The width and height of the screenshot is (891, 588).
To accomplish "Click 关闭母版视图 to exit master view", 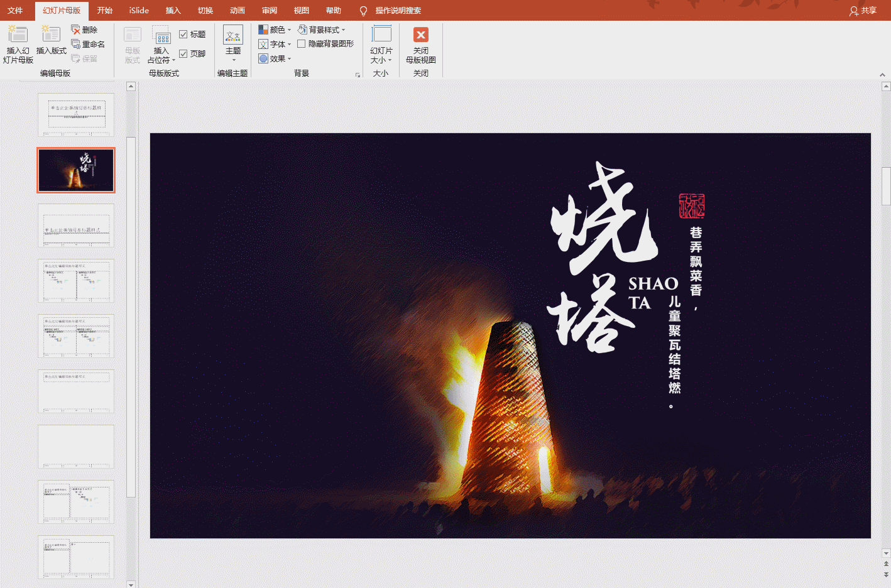I will (421, 44).
